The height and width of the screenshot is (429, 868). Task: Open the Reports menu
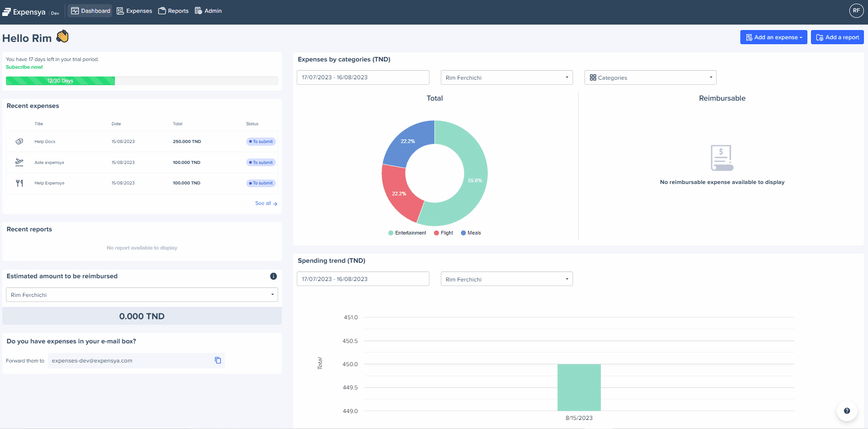tap(173, 11)
